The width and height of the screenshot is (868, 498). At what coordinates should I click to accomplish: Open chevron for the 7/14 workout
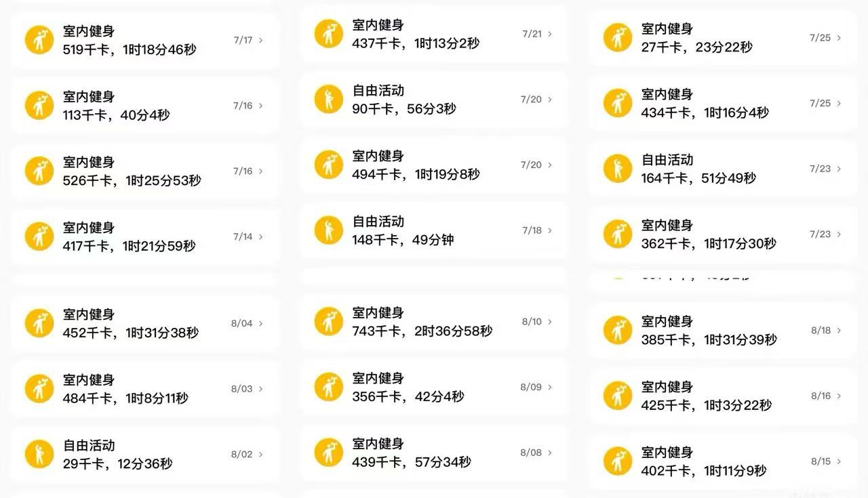click(261, 237)
